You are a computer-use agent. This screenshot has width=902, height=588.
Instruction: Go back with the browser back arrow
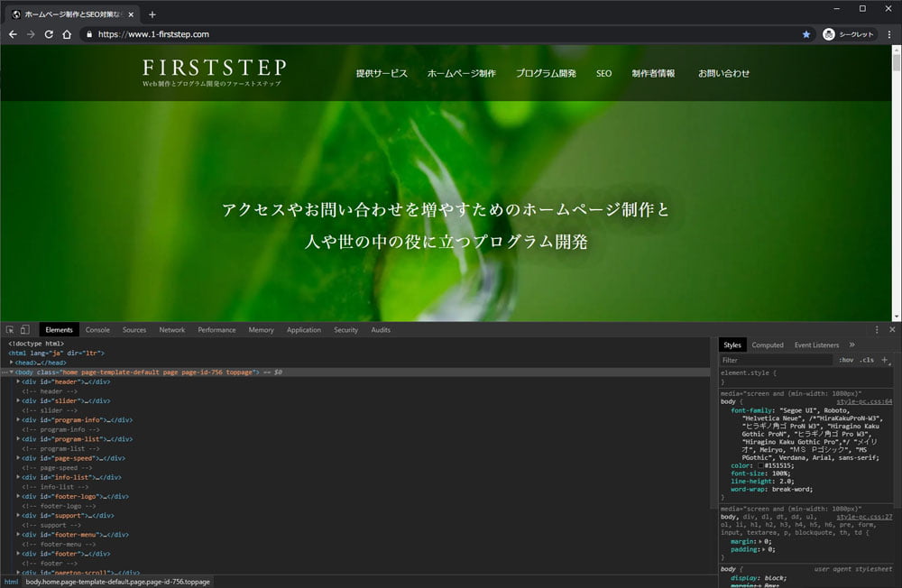pos(13,34)
